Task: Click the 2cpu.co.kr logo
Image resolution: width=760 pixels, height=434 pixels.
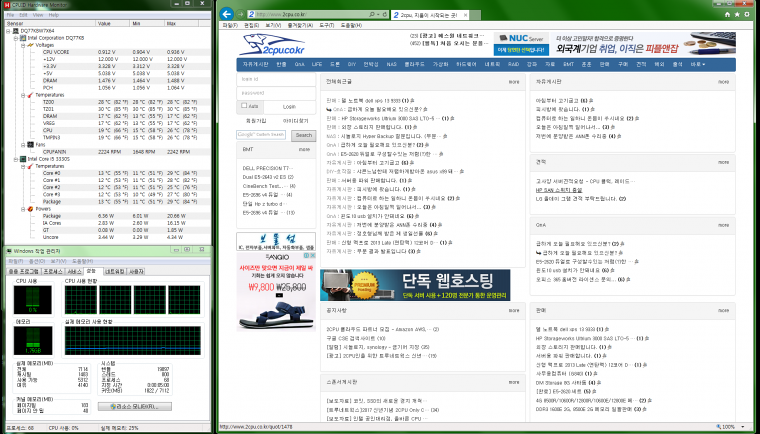Action: coord(272,45)
